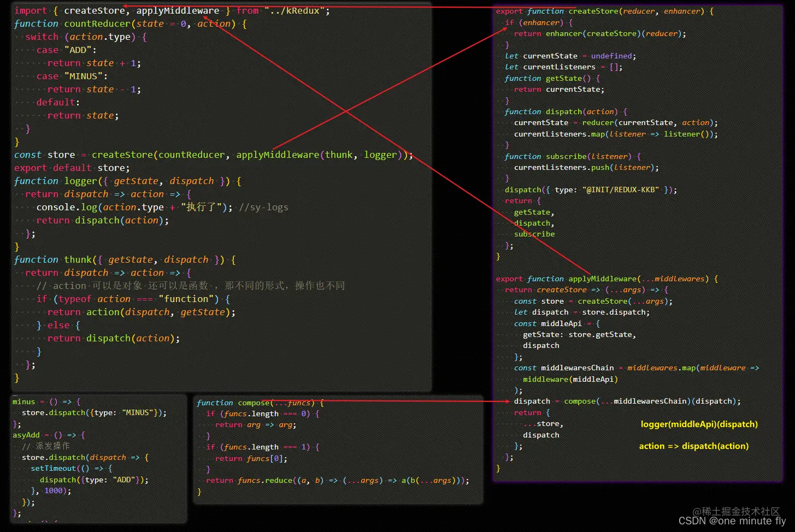Viewport: 795px width, 532px height.
Task: Click the "let dispatch = store.dispatch;" line
Action: (582, 312)
